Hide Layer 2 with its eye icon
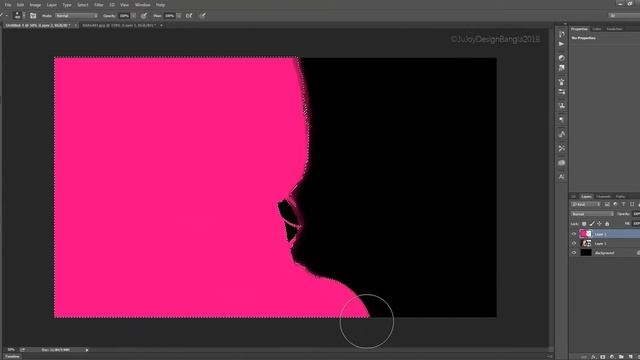640x360 pixels. pos(574,234)
